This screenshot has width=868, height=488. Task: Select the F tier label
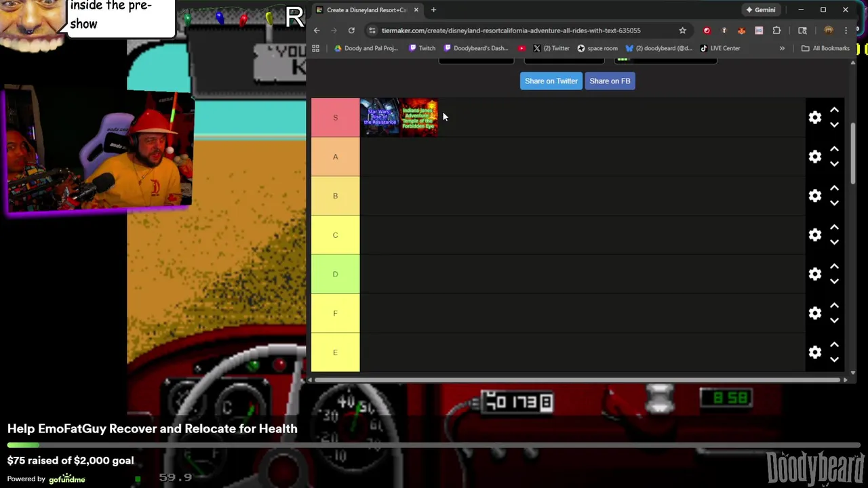coord(335,313)
